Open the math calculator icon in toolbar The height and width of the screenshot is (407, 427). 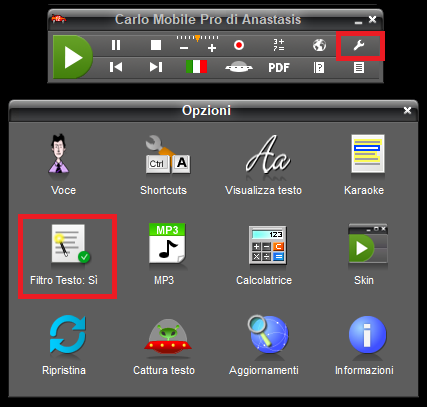tap(279, 45)
